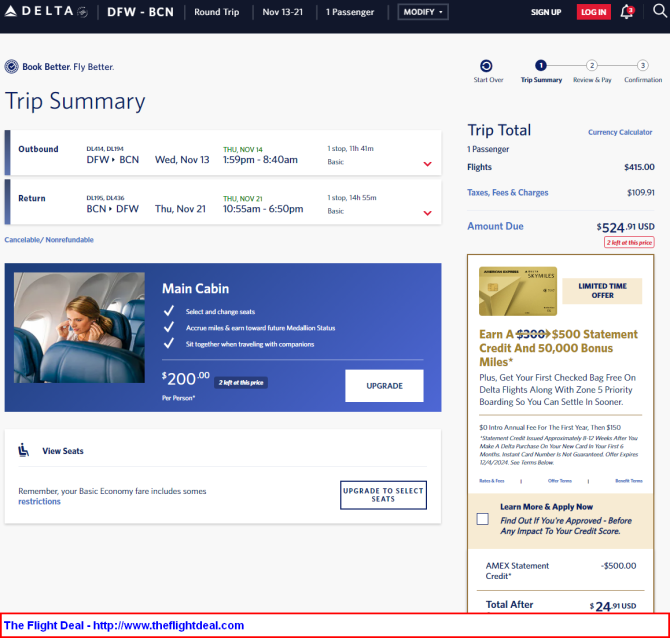Click the Amount Due link
670x638 pixels.
[x=495, y=226]
